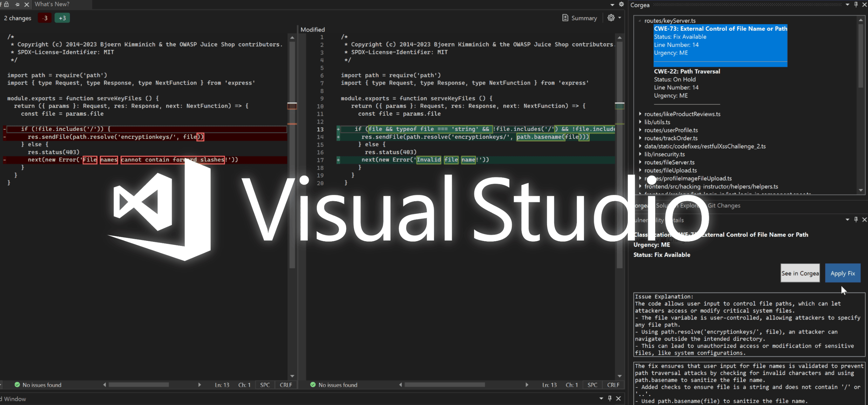Collapse the routes/keyServer.ts tree node

(639, 21)
